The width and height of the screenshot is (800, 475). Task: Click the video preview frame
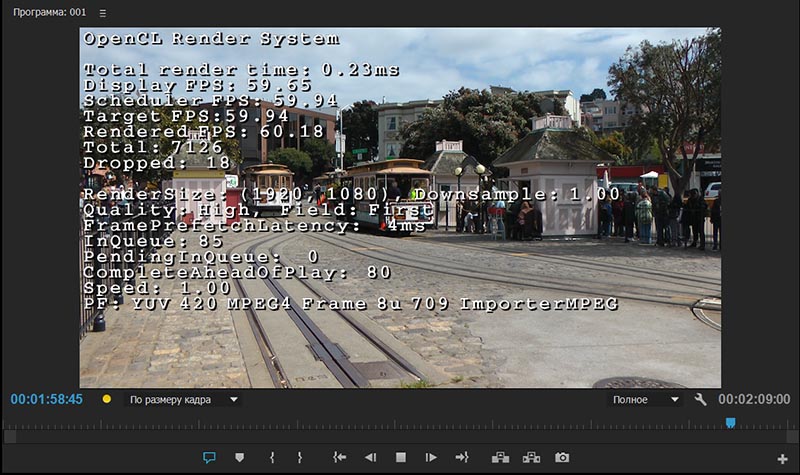click(400, 208)
